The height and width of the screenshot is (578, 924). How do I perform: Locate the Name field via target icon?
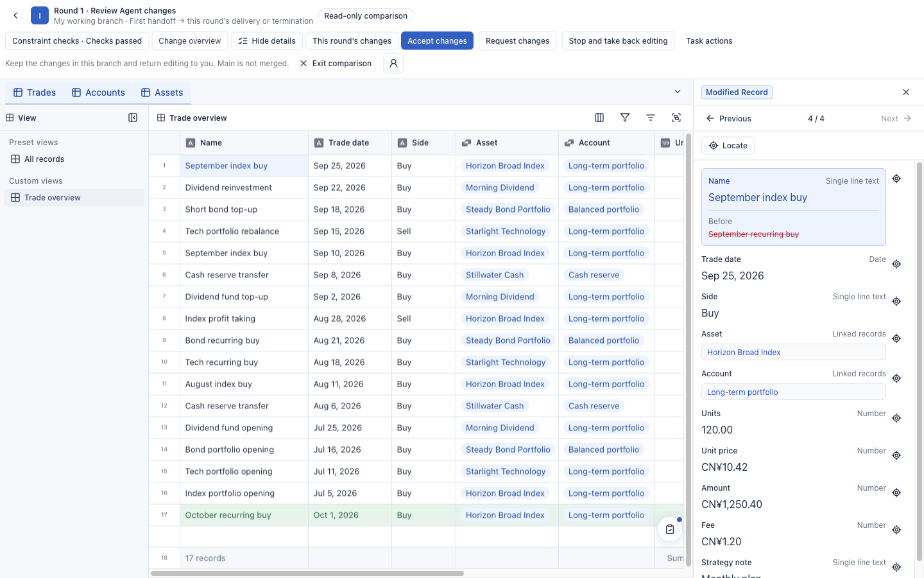tap(896, 179)
